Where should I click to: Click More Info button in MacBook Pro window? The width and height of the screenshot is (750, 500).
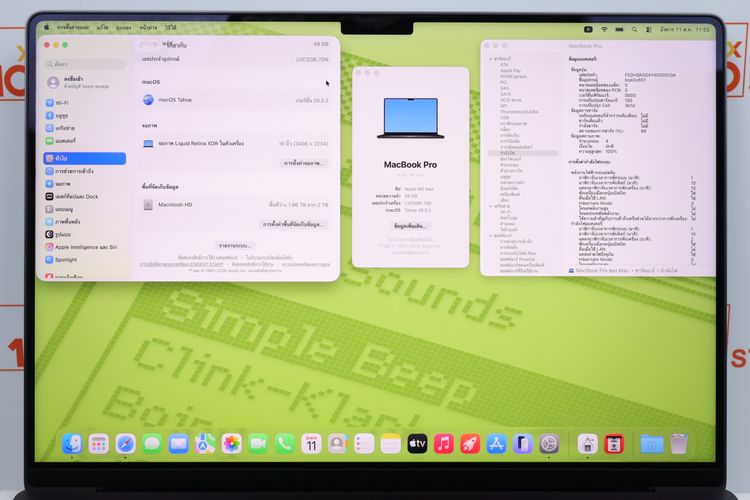coord(410,226)
